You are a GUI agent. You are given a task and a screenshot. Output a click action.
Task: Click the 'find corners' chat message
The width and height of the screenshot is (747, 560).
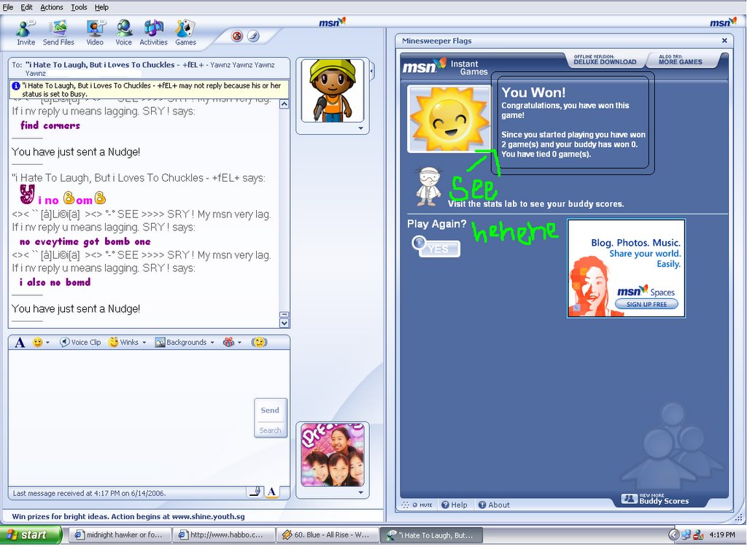50,125
